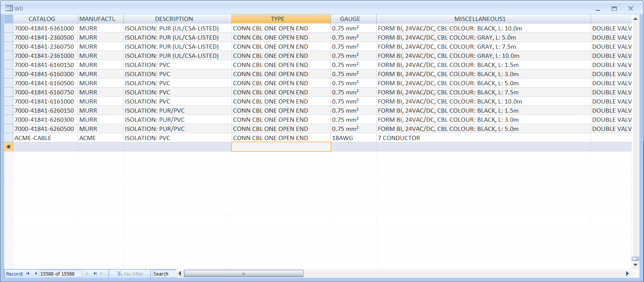Click catalog cell 7000-41841-6361000
Viewport: 644px width, 282px height.
45,28
